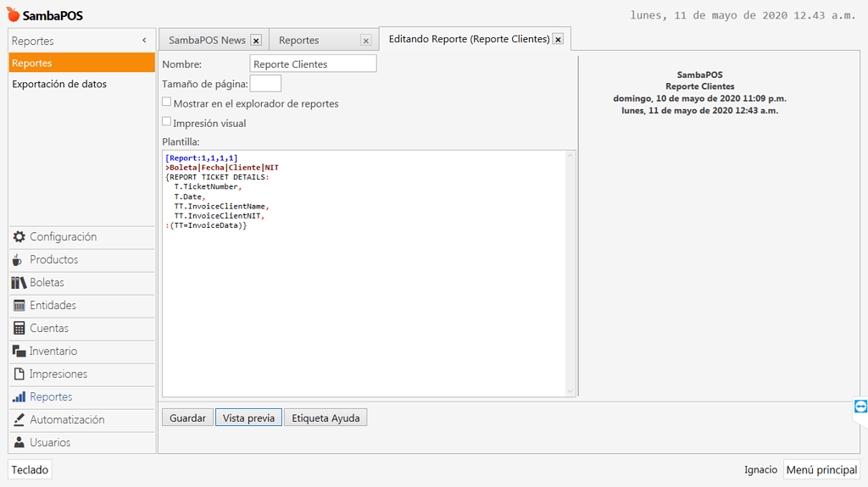
Task: Select Exportación de datos in sidebar
Action: tap(59, 85)
